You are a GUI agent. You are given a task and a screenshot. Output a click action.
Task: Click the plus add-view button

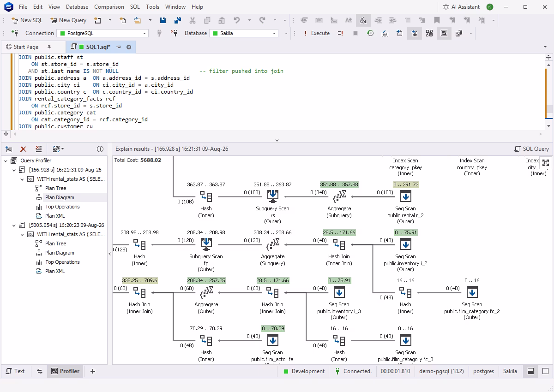click(x=93, y=371)
